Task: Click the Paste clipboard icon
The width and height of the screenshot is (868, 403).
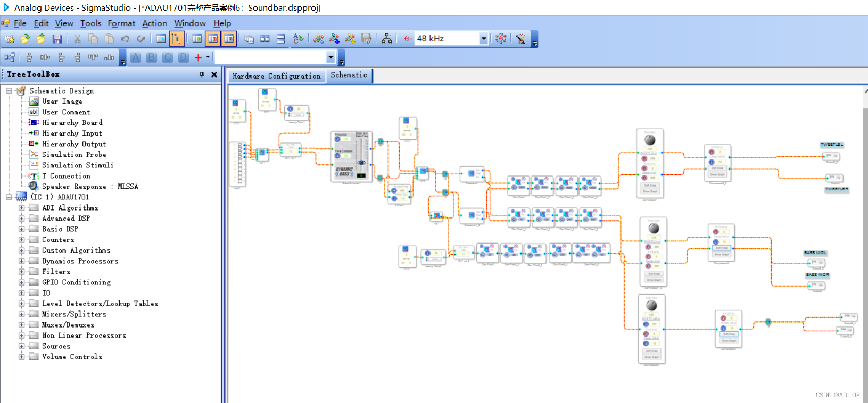Action: pos(109,39)
